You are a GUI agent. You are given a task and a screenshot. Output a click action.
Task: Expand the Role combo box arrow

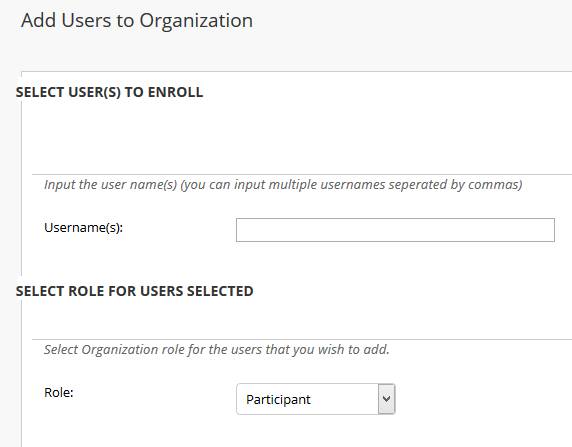click(x=386, y=399)
